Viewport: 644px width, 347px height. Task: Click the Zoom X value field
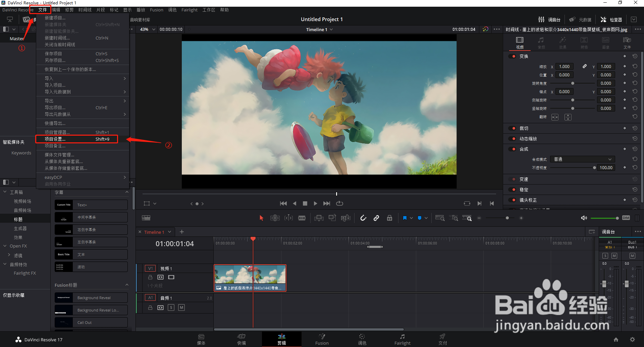[x=564, y=66]
